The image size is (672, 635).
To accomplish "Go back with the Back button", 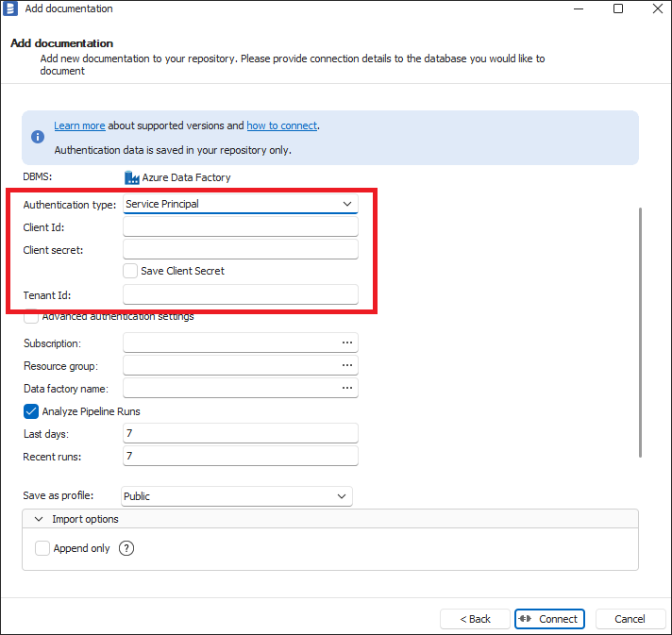I will point(475,619).
